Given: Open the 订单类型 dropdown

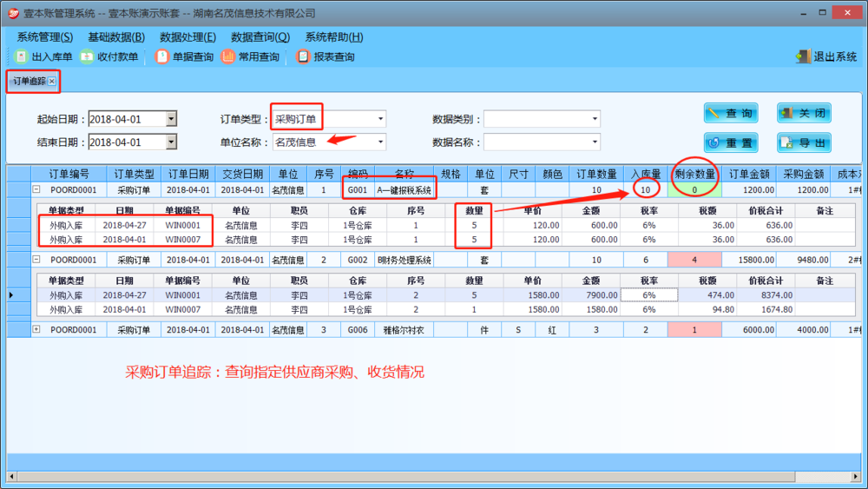Looking at the screenshot, I should 380,119.
